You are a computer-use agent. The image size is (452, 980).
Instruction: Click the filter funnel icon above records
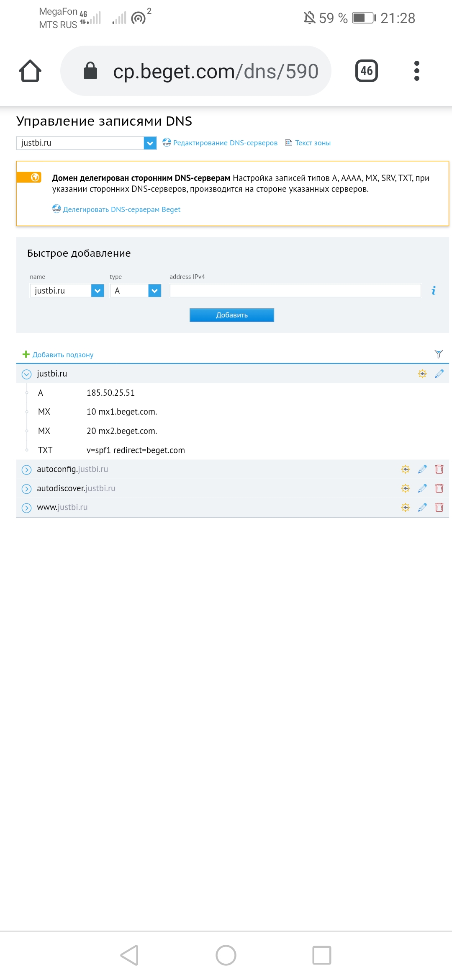point(438,354)
